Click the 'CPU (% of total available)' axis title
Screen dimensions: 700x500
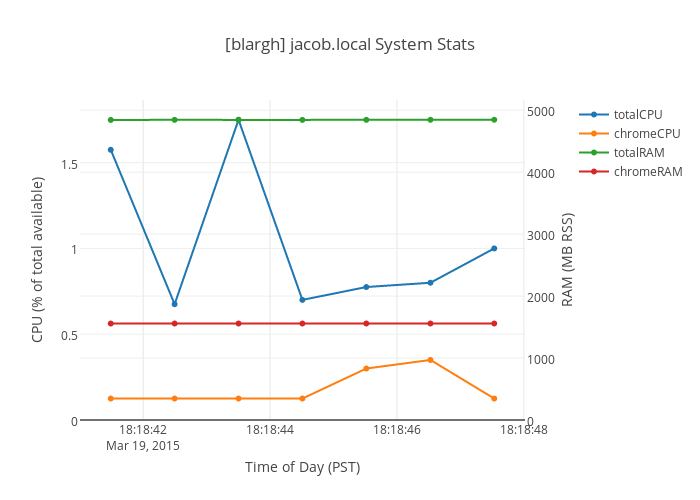point(38,259)
